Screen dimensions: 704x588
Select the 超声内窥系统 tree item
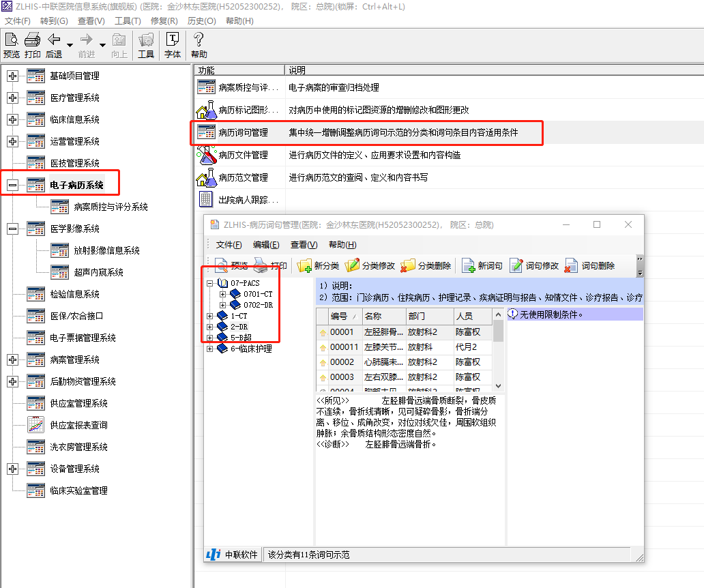[x=98, y=272]
